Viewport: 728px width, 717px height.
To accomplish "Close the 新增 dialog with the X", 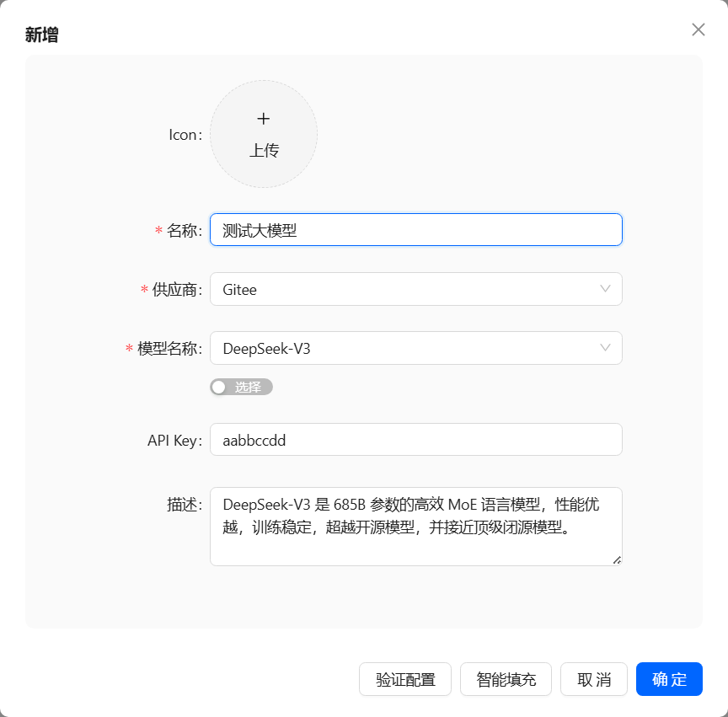I will point(698,29).
